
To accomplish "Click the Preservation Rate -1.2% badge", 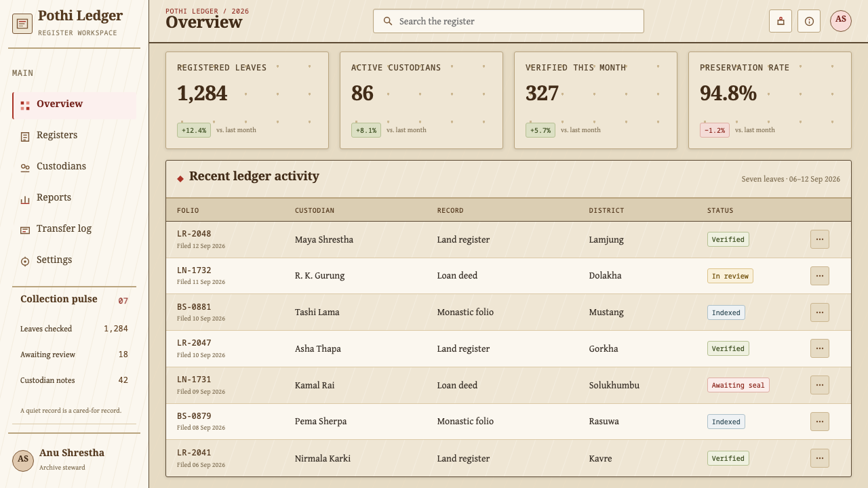I will (x=715, y=130).
